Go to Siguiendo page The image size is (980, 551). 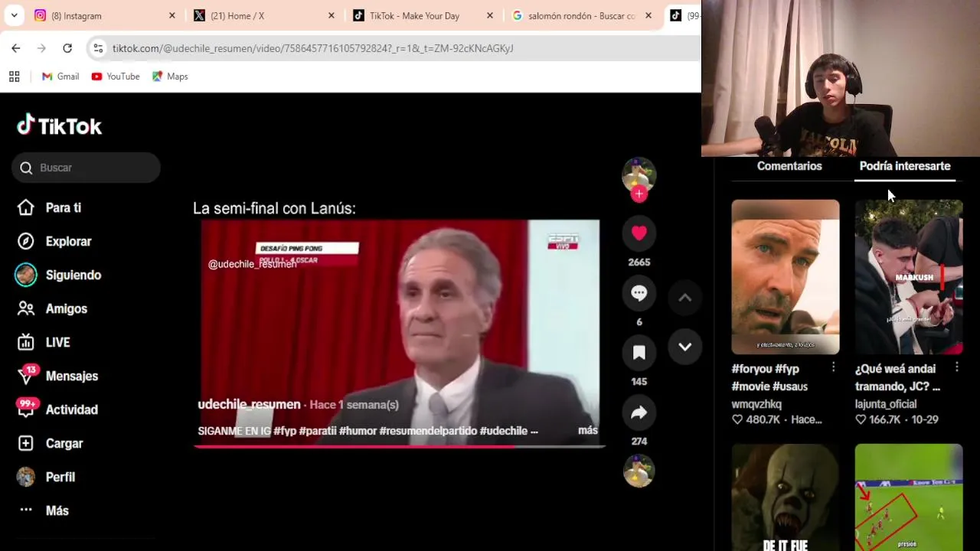[58, 275]
